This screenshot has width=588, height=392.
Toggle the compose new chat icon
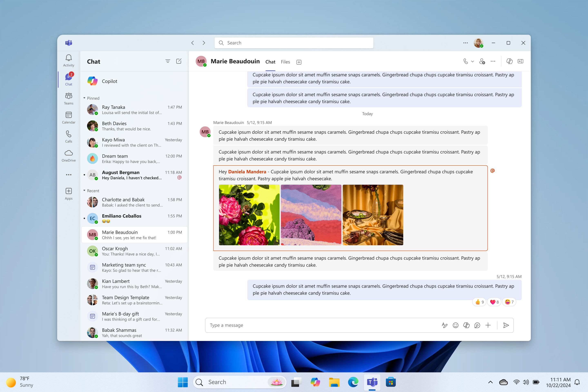pos(179,61)
